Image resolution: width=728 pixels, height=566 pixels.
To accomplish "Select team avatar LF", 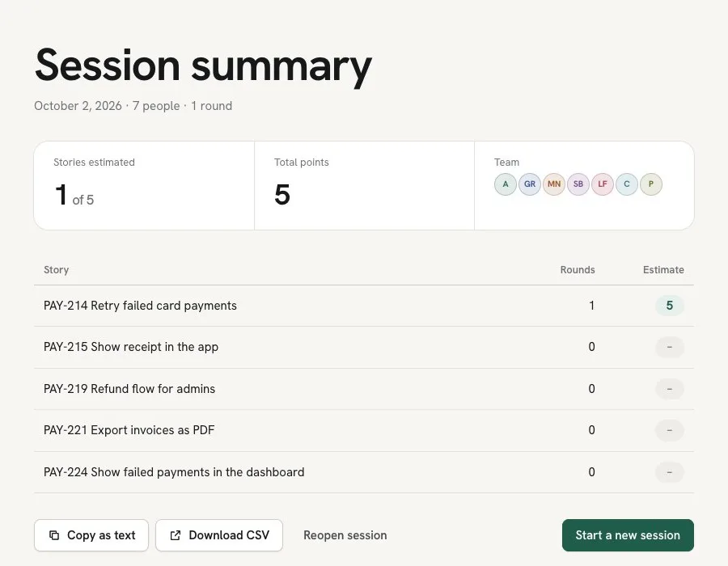I will 603,184.
